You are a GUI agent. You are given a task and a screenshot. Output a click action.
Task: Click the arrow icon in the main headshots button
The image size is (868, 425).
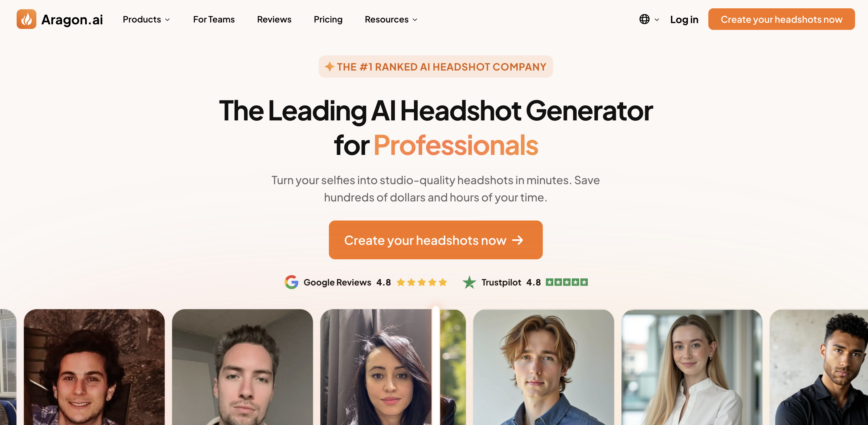click(x=518, y=240)
